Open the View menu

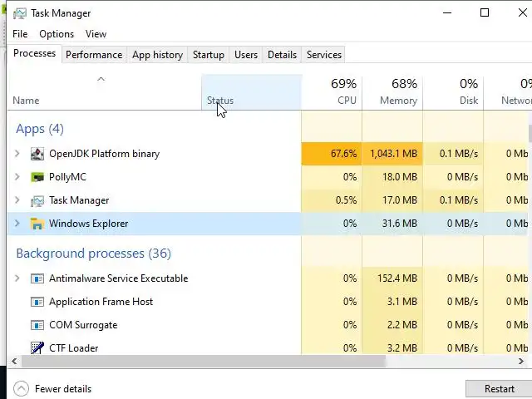(x=96, y=34)
